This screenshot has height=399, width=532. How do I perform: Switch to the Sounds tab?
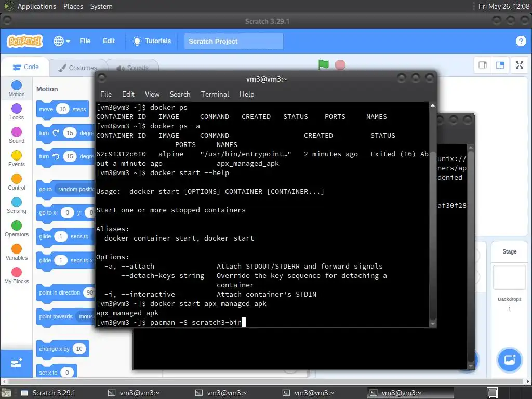[x=132, y=68]
